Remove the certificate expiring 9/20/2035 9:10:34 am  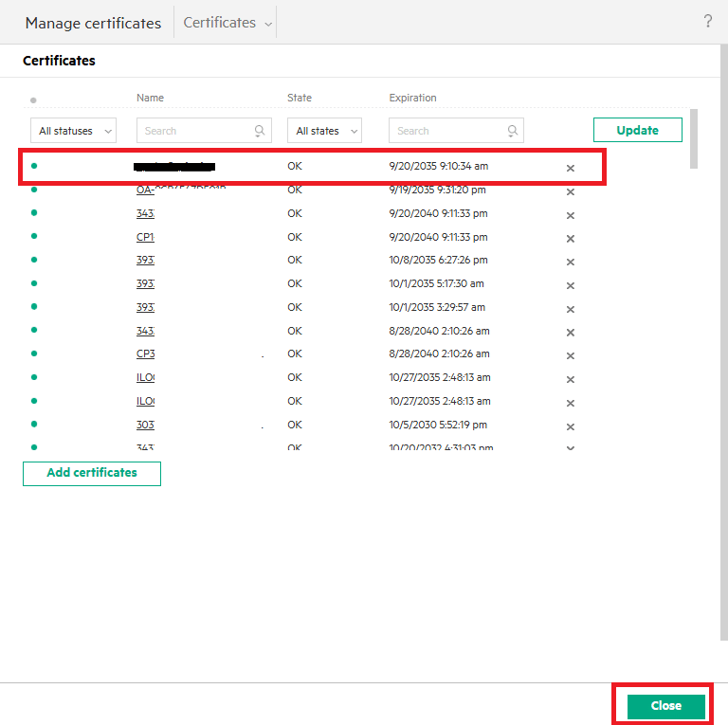571,168
